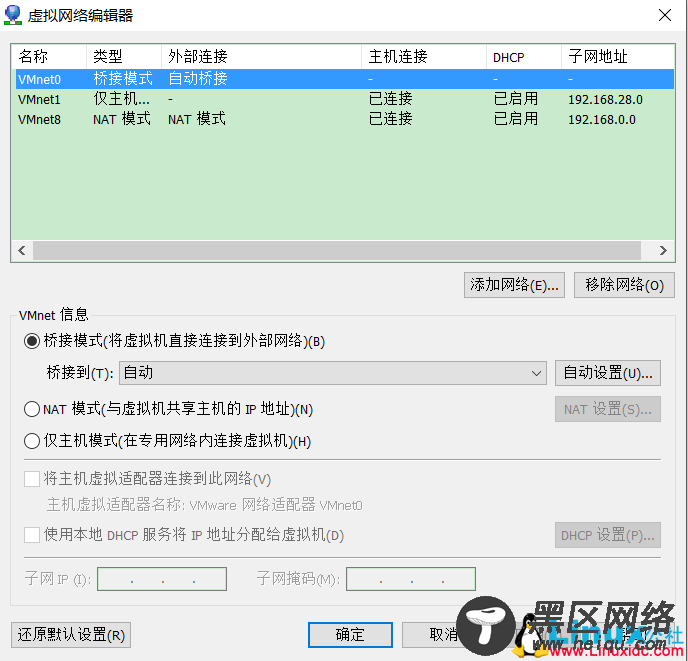Click the 子网 IP input field

coord(162,579)
